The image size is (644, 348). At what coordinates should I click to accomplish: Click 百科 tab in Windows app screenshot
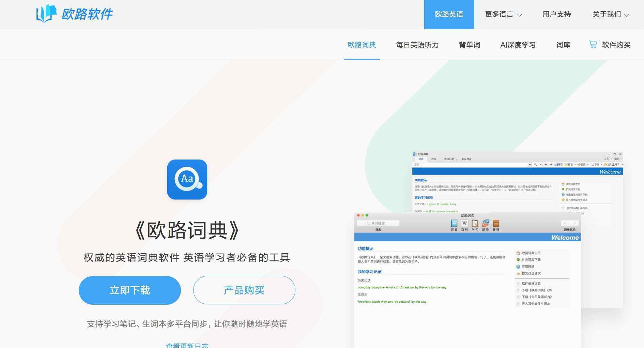(433, 159)
